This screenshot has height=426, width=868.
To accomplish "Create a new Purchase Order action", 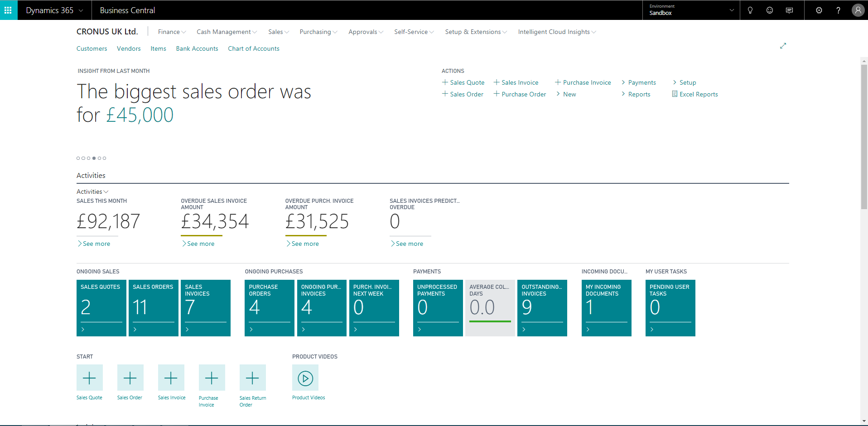I will click(x=520, y=94).
